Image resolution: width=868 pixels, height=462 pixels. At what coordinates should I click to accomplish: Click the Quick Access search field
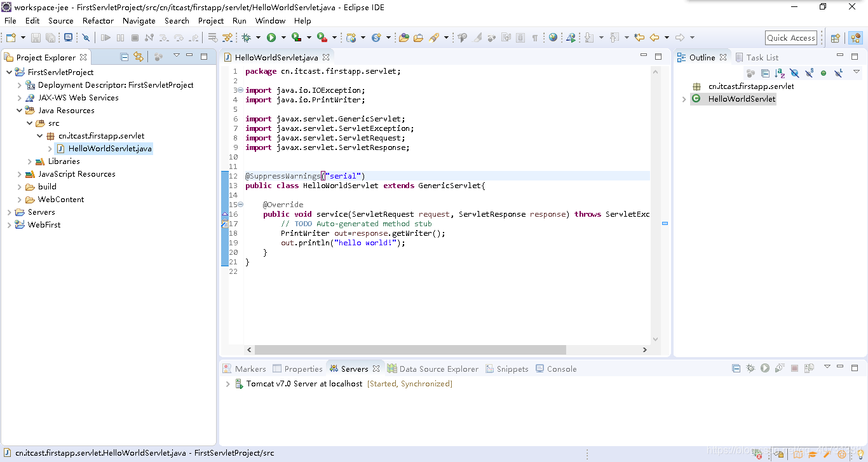tap(790, 37)
